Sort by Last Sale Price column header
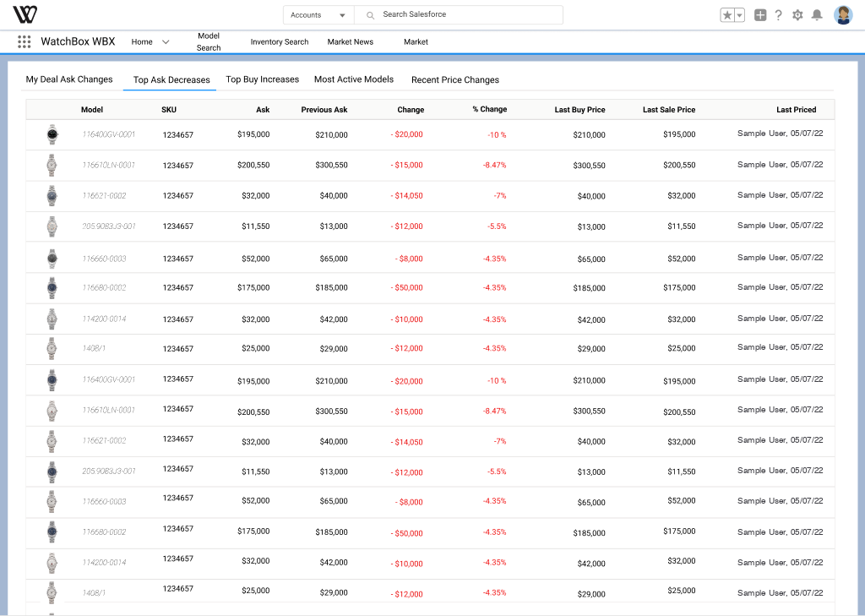This screenshot has height=616, width=865. [x=669, y=110]
